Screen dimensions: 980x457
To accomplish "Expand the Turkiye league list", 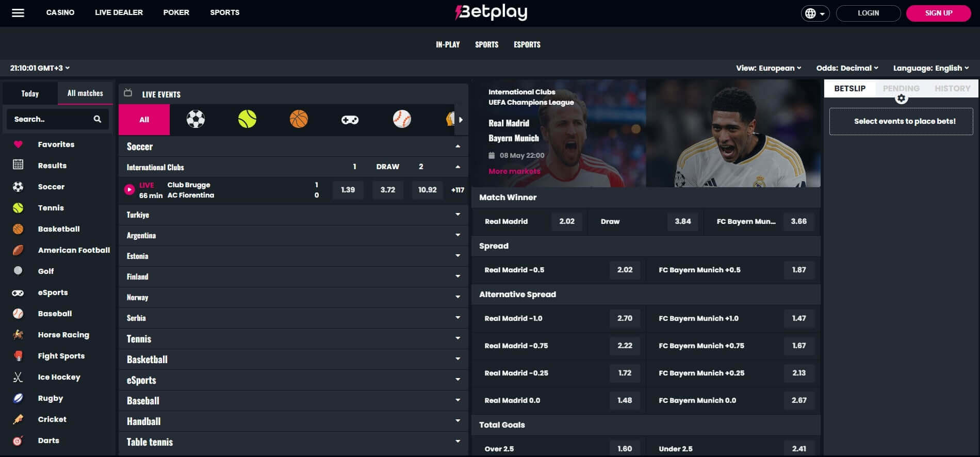I will pyautogui.click(x=457, y=215).
